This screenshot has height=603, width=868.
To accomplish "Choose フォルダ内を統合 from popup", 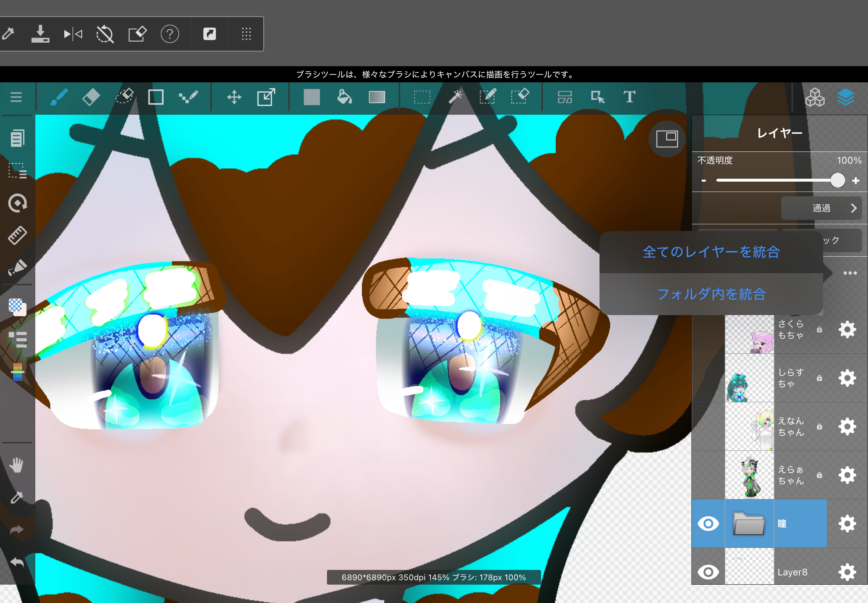I will point(711,294).
